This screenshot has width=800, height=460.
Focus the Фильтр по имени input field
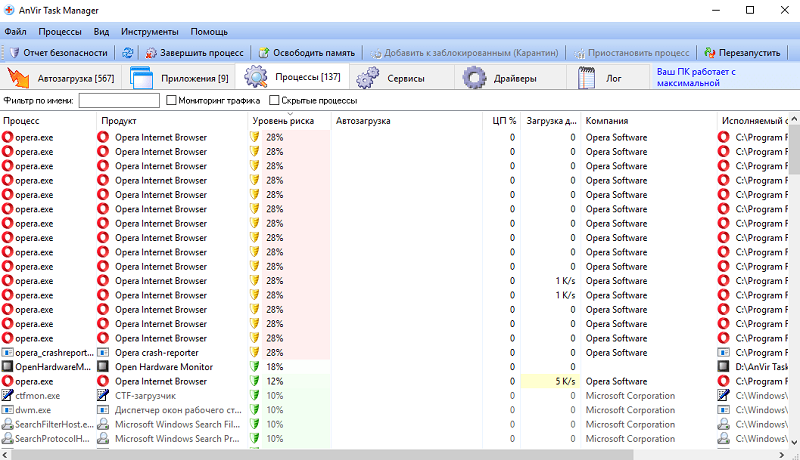[x=119, y=100]
